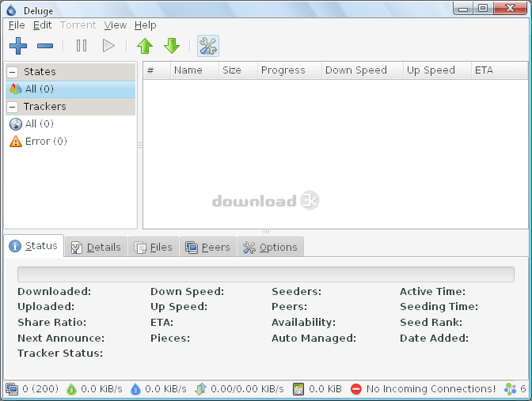Switch to the Status tab
532x401 pixels.
(33, 246)
